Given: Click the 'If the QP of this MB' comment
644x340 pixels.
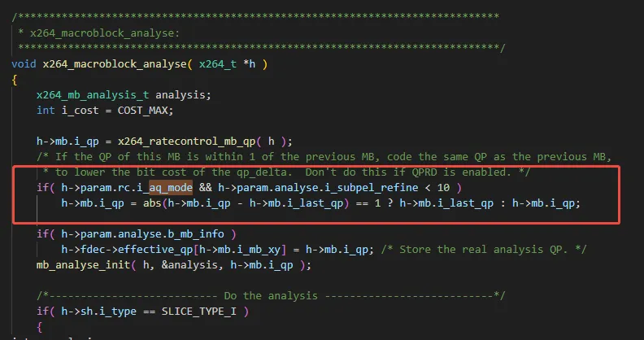Looking at the screenshot, I should tap(324, 157).
